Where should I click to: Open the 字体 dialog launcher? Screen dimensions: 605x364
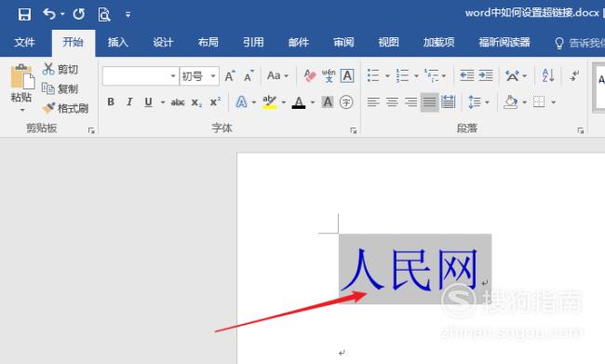point(353,131)
